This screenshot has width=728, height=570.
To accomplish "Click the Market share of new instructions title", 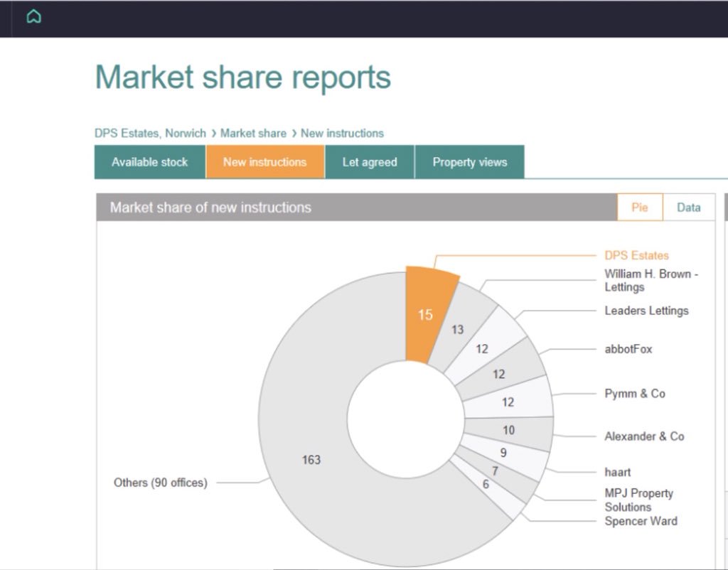I will (x=210, y=208).
